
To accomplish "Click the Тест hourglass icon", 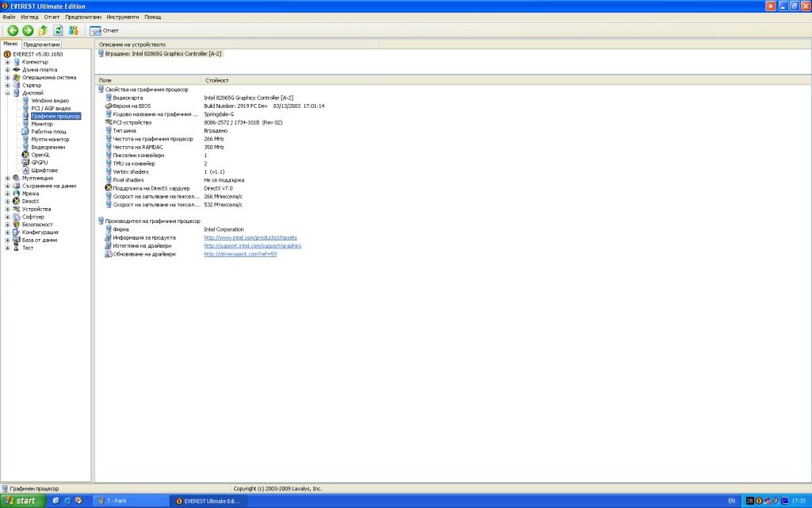I will (x=16, y=248).
